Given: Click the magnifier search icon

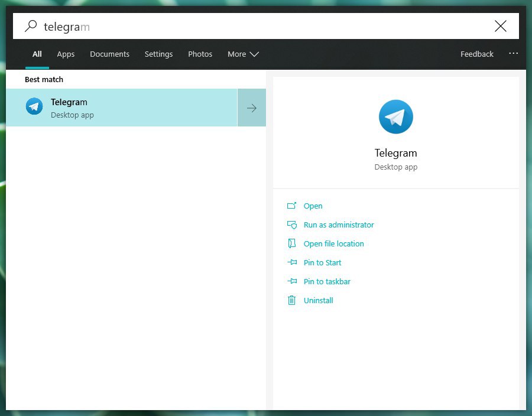Looking at the screenshot, I should pyautogui.click(x=31, y=26).
